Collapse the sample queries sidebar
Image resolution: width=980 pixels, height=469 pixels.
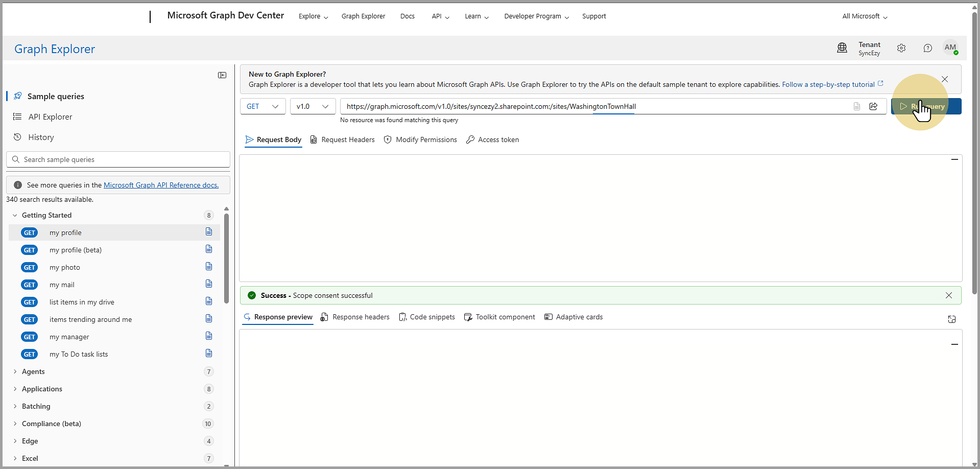pyautogui.click(x=222, y=75)
